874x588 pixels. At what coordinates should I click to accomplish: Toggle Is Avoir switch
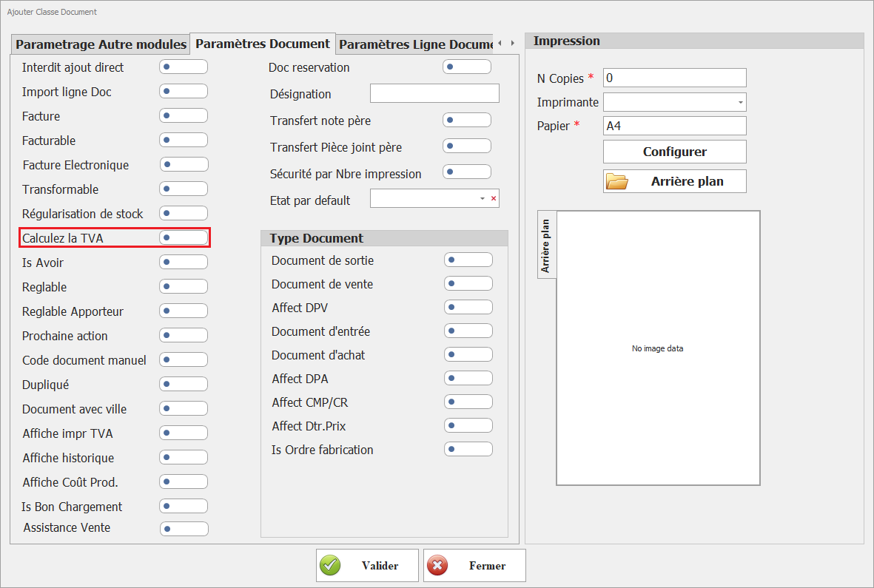(184, 263)
